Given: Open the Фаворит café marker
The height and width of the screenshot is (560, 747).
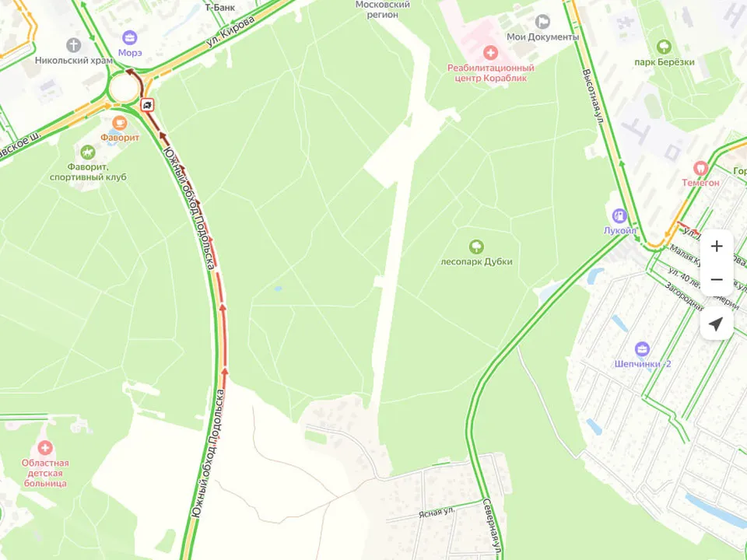Looking at the screenshot, I should 120,123.
